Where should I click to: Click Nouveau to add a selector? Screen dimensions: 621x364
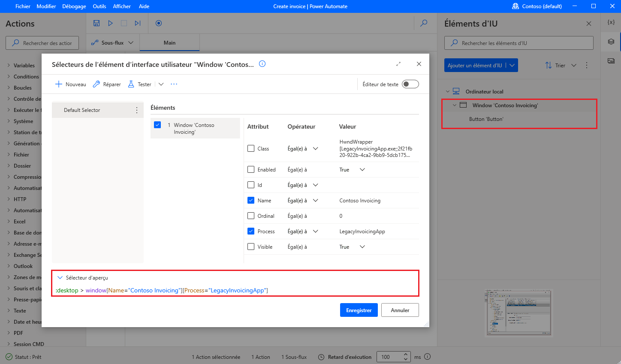pyautogui.click(x=71, y=84)
